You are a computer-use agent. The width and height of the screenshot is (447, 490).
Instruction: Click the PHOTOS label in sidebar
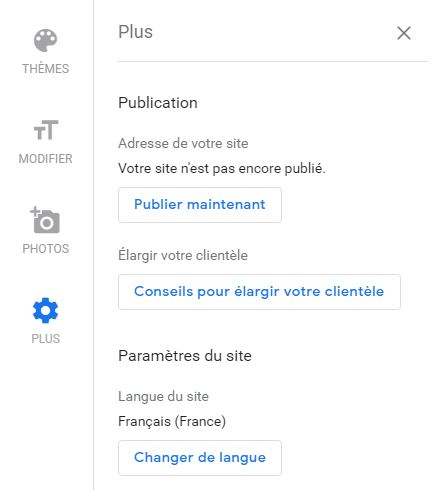tap(46, 249)
